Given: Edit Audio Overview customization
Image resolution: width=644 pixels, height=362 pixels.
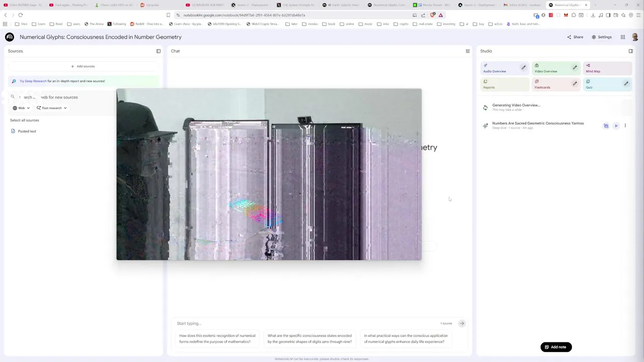Looking at the screenshot, I should (x=523, y=67).
